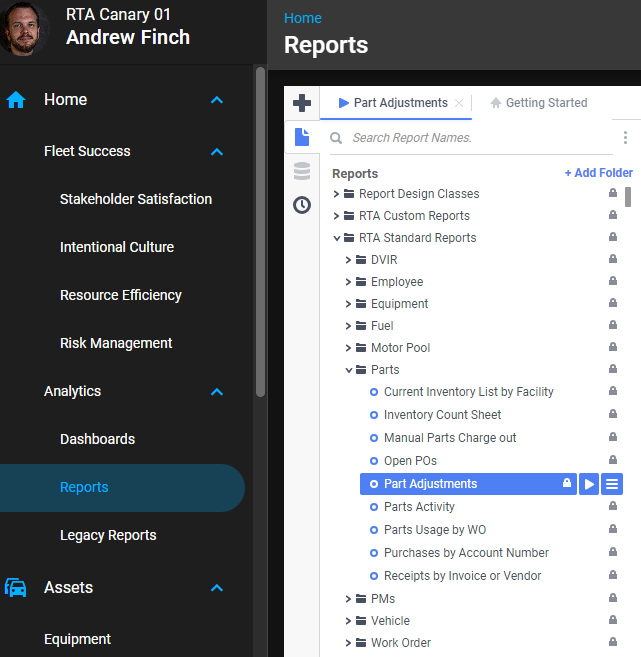Open the Part Adjustments row hamburger menu
The image size is (641, 657).
[x=612, y=484]
